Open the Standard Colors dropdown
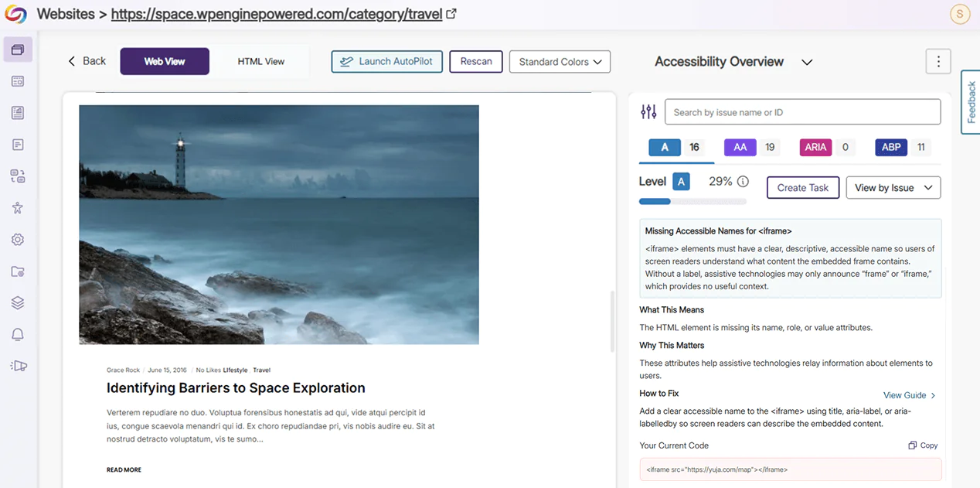 pos(560,61)
